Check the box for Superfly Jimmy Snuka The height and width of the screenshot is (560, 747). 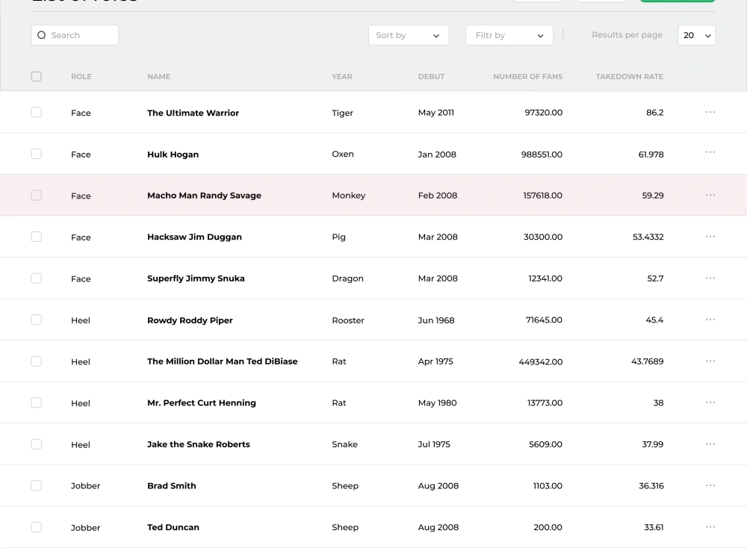(x=36, y=278)
